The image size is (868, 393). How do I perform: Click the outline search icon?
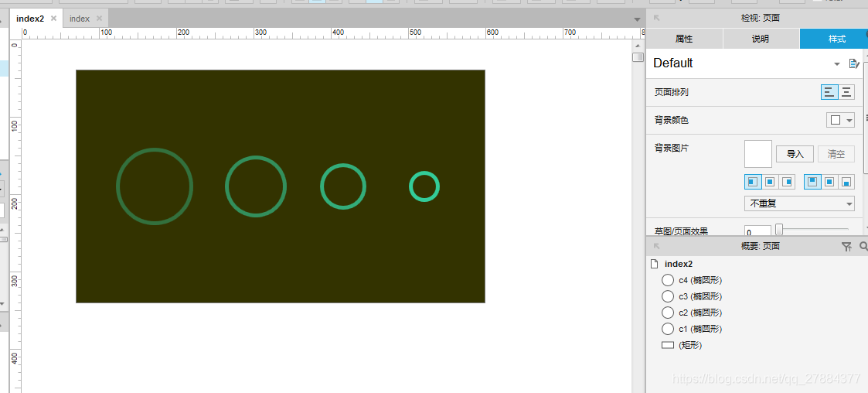tap(863, 246)
